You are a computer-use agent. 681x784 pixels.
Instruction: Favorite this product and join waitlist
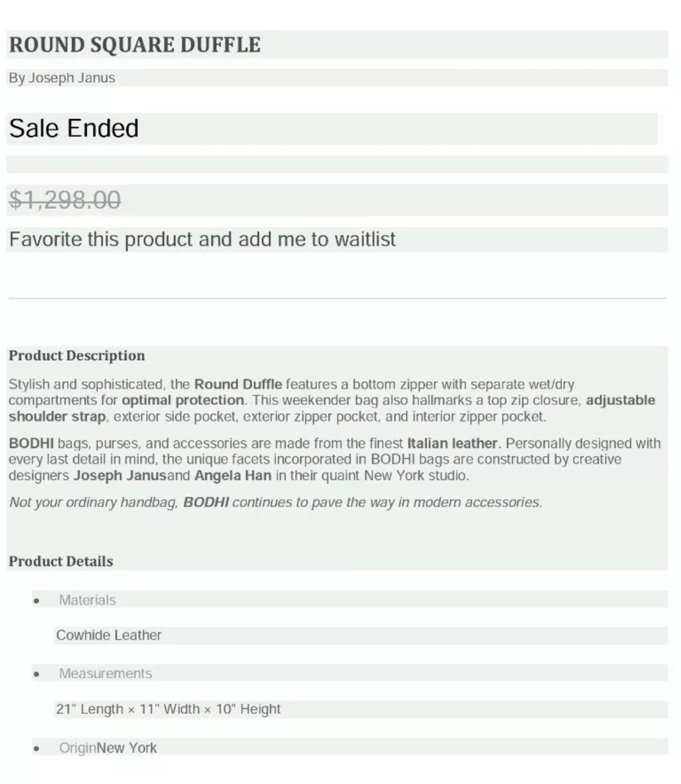[202, 240]
